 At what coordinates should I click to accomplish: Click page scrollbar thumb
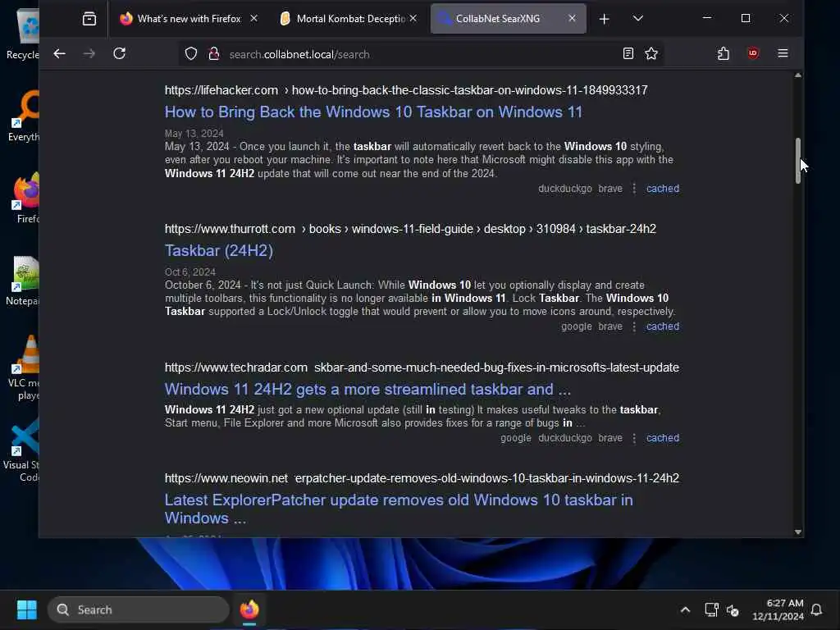coord(797,161)
